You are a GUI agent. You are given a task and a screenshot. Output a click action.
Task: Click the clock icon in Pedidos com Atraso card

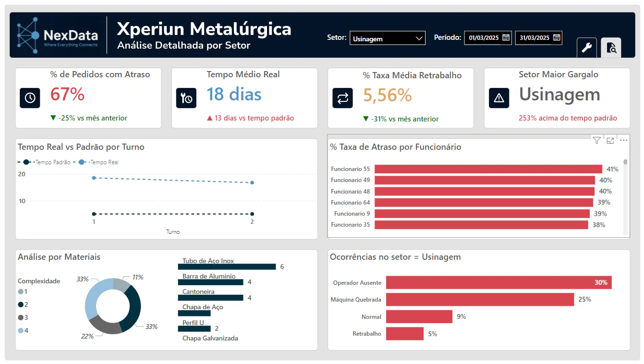point(30,98)
